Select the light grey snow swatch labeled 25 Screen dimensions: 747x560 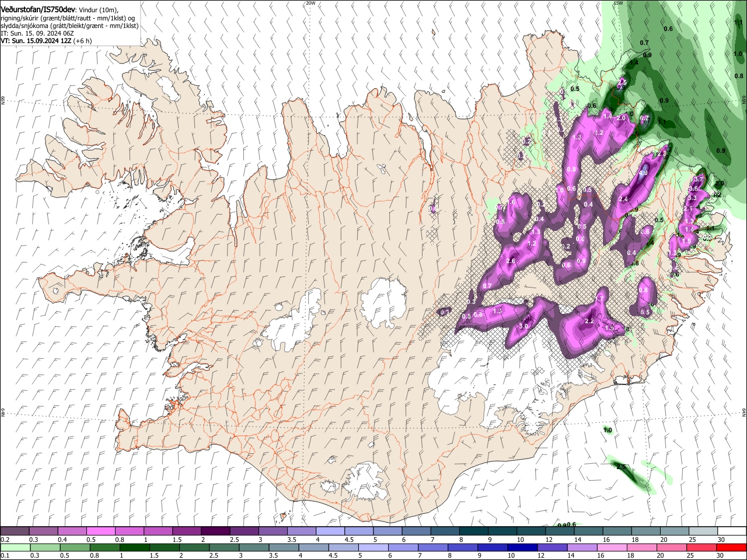coord(703,531)
